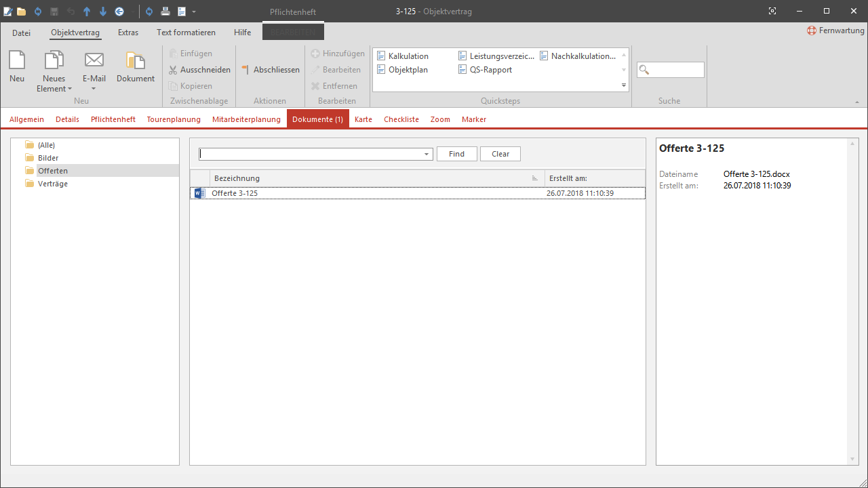Switch to the Tourenplanung tab
The height and width of the screenshot is (488, 868).
point(174,119)
